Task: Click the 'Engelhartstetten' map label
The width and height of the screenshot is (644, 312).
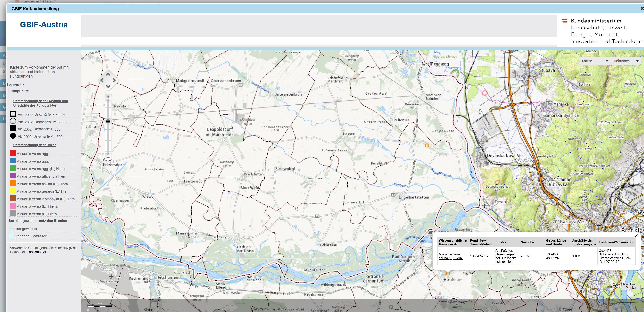Action: (414, 197)
